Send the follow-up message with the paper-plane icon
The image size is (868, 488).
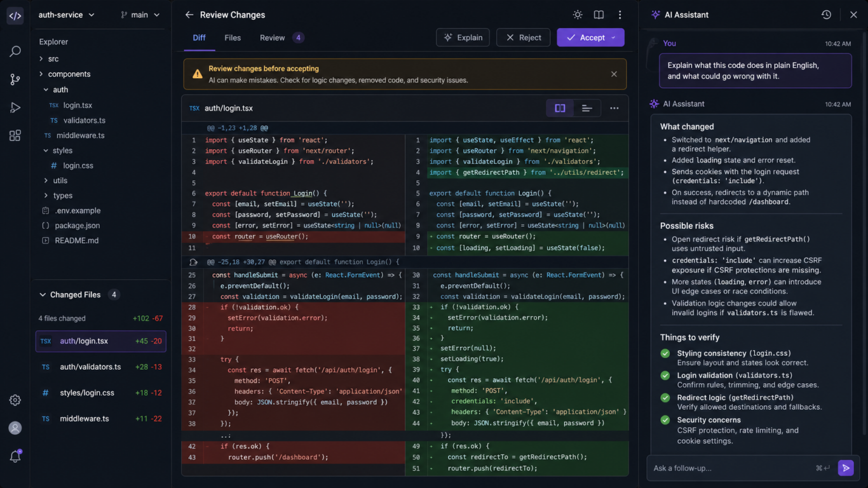[846, 468]
